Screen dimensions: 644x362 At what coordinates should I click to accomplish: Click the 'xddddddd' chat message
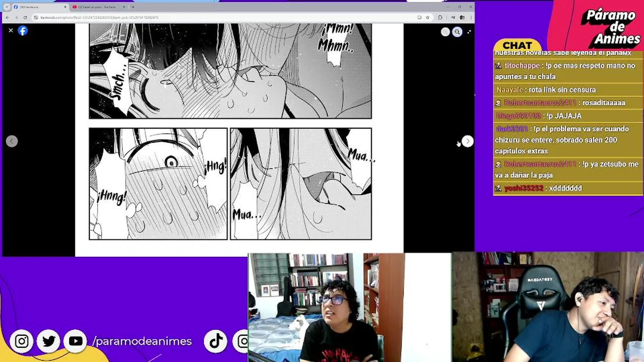coord(566,188)
